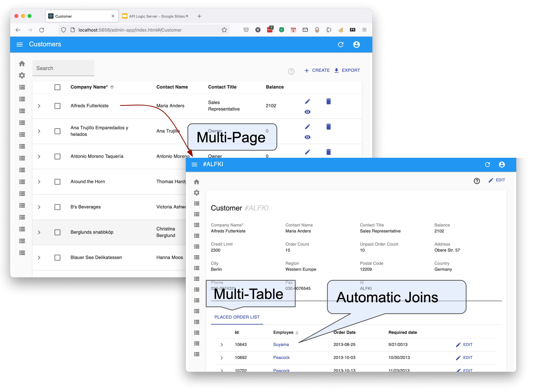Image resolution: width=533 pixels, height=392 pixels.
Task: Select the B's Beverages row checkbox
Action: click(57, 207)
